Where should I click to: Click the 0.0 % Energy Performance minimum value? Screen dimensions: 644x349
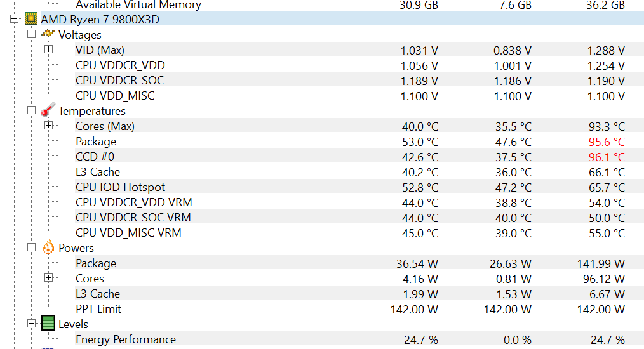[518, 340]
